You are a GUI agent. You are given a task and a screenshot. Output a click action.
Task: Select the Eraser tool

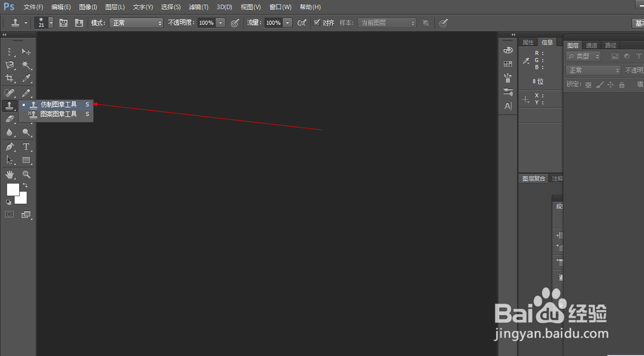[x=10, y=119]
